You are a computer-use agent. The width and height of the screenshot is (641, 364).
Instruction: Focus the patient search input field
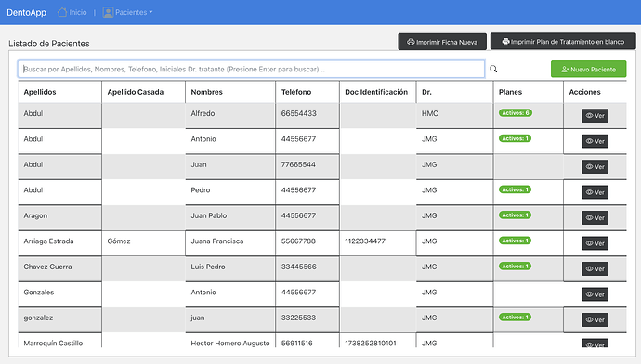point(251,69)
